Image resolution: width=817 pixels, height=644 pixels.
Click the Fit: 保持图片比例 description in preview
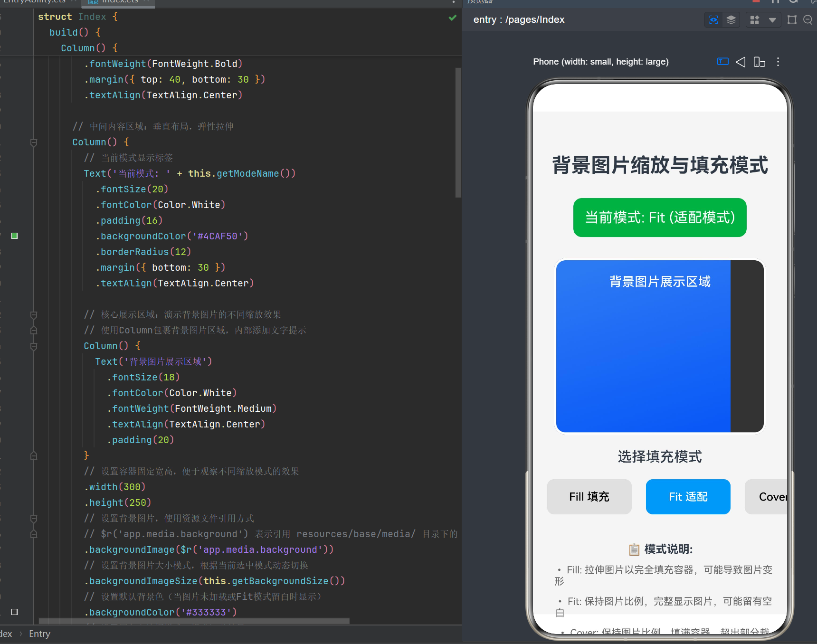tap(664, 607)
